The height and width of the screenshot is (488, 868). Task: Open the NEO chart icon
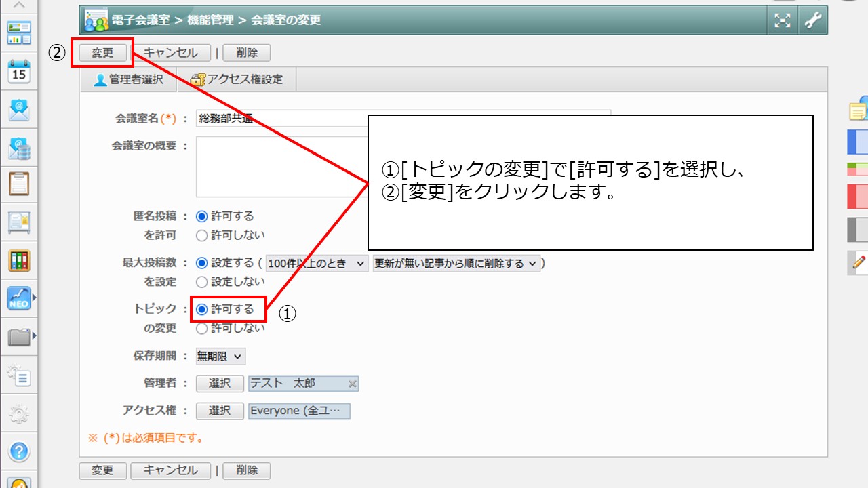click(x=19, y=298)
